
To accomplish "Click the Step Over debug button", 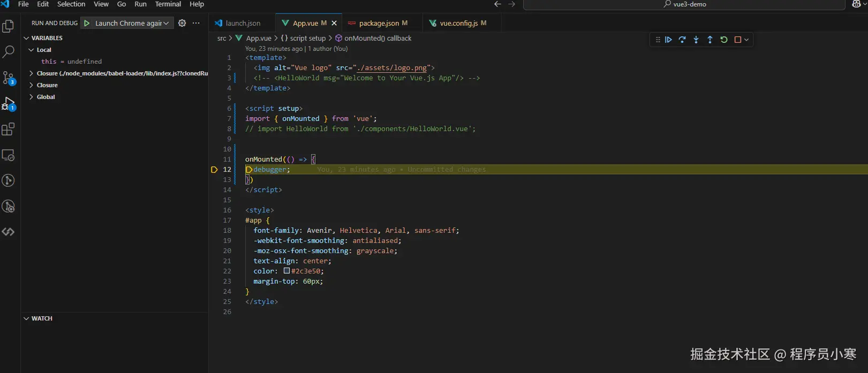I will pyautogui.click(x=682, y=40).
